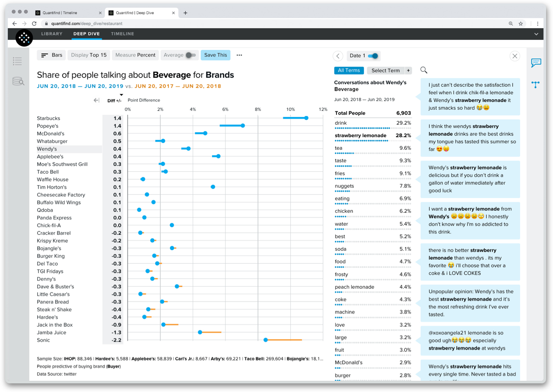Open the search icon above conversations list
Viewport: 553px width, 392px height.
tap(423, 70)
